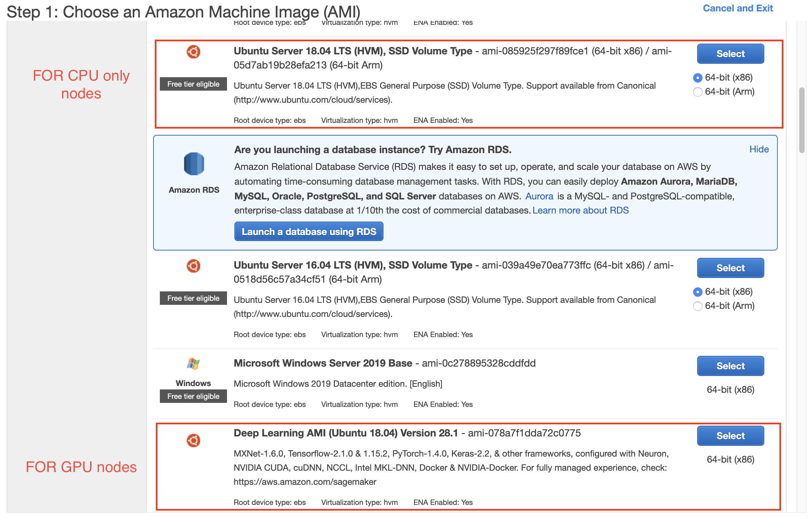Click Cancel and Exit
This screenshot has width=812, height=517.
click(737, 8)
